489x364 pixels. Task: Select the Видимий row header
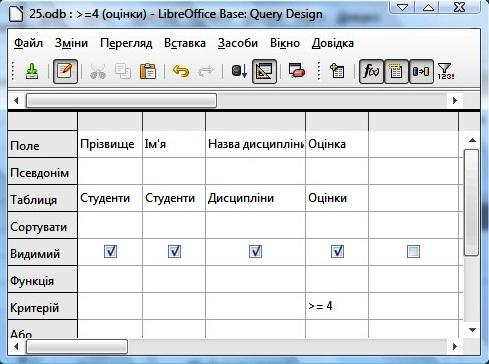[42, 252]
